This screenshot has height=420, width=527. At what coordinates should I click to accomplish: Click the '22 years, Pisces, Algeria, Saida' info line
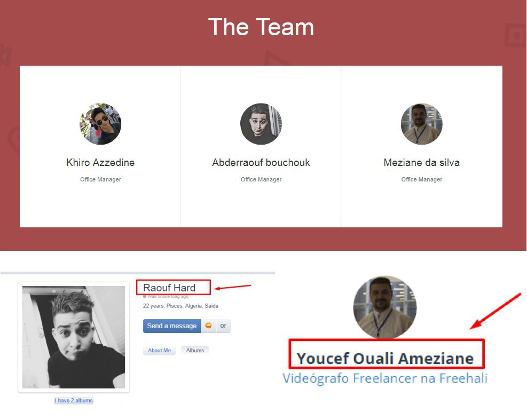coord(180,306)
